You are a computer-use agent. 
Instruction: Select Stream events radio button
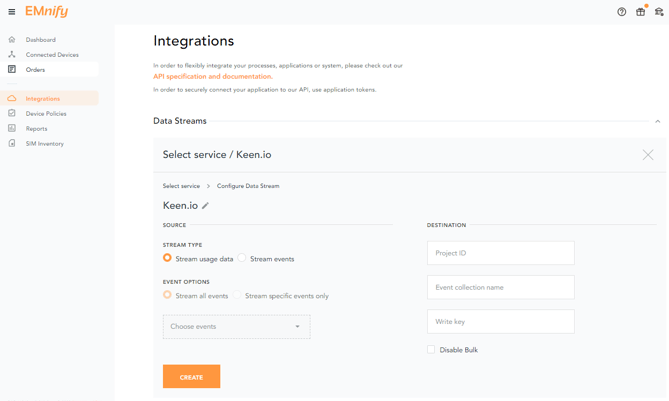coord(242,258)
